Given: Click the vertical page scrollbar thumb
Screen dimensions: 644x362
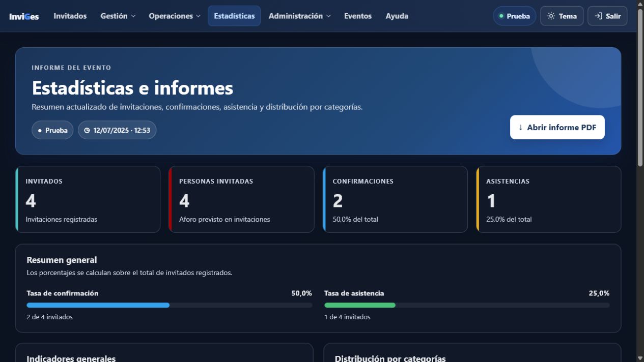Looking at the screenshot, I should click(640, 86).
